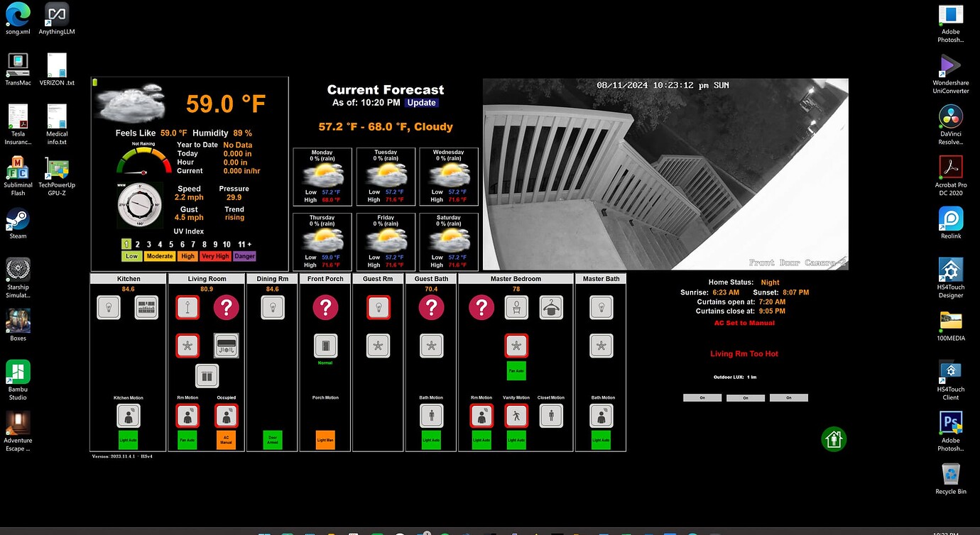The height and width of the screenshot is (535, 980).
Task: Click the Closet Motion sensor icon
Action: pyautogui.click(x=552, y=416)
